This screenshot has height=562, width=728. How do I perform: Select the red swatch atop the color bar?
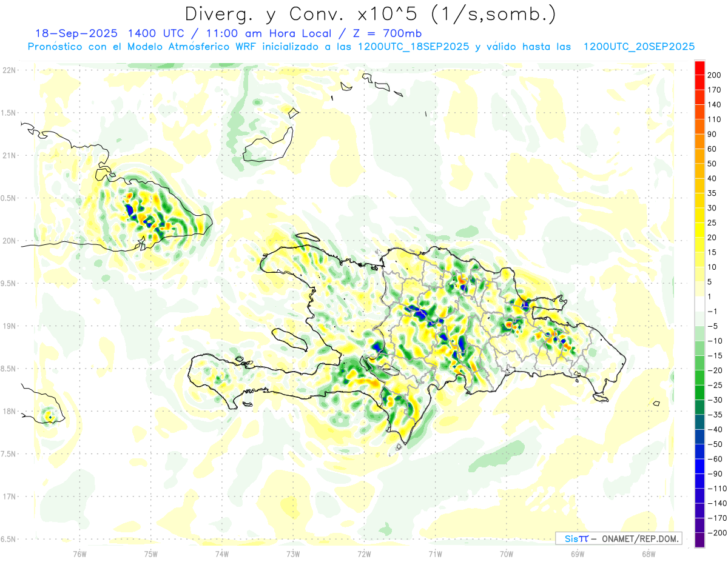pos(699,67)
